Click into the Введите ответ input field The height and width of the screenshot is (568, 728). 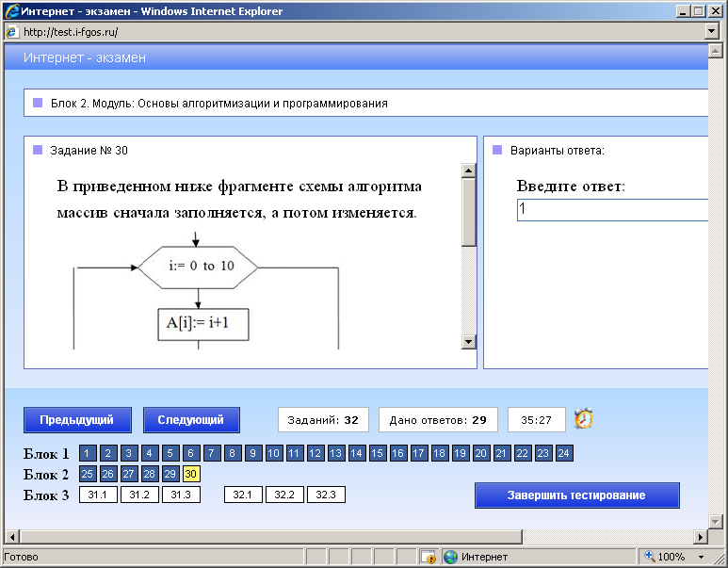click(x=612, y=210)
